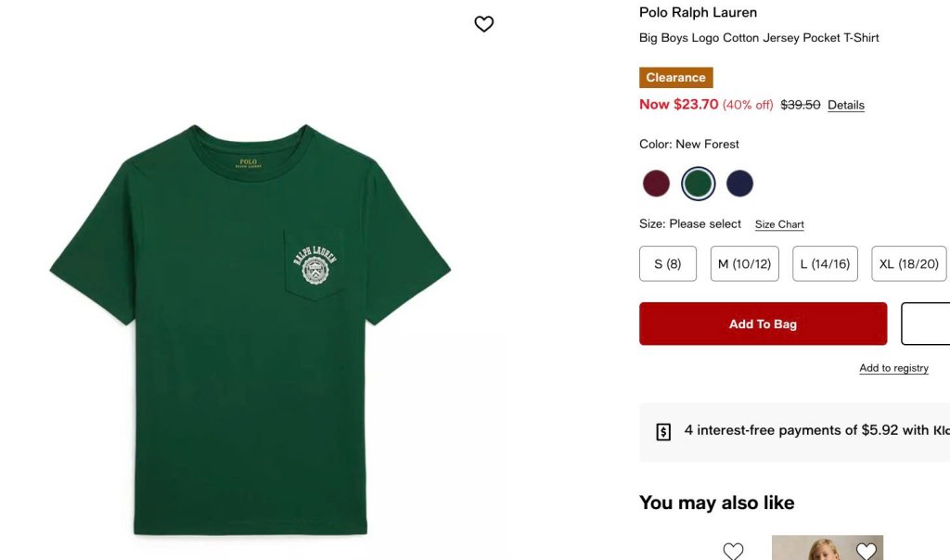Select size L (14/16)
The height and width of the screenshot is (560, 950).
pyautogui.click(x=825, y=264)
